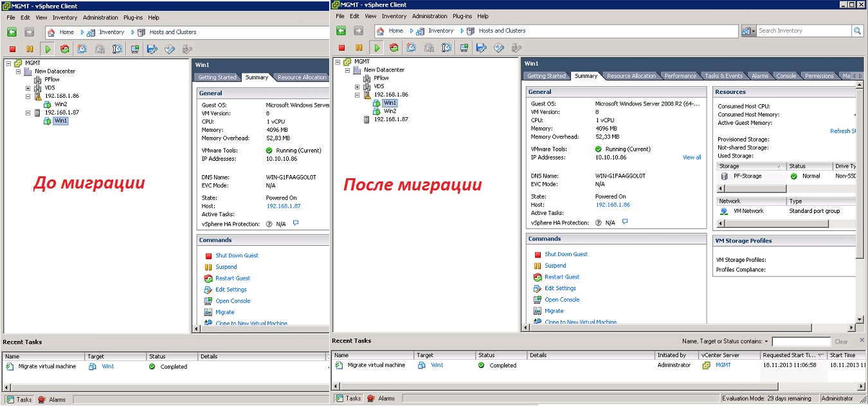Launch console icon in right window toolbar

coord(464,48)
